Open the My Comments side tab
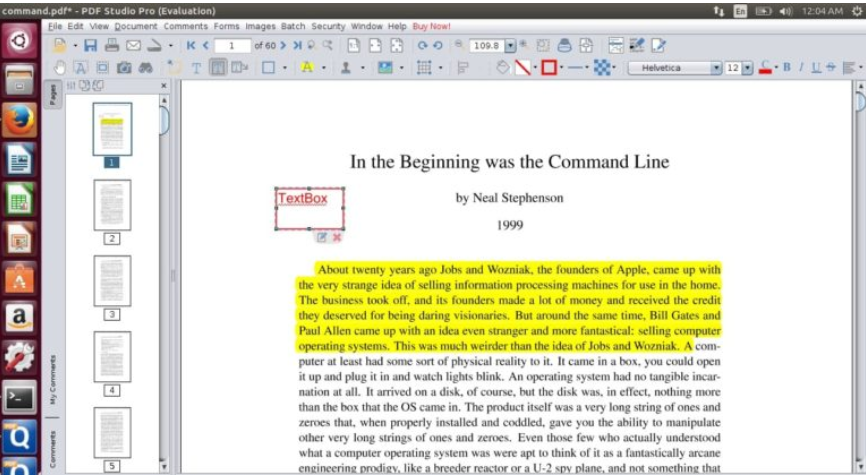866x476 pixels. (x=52, y=379)
